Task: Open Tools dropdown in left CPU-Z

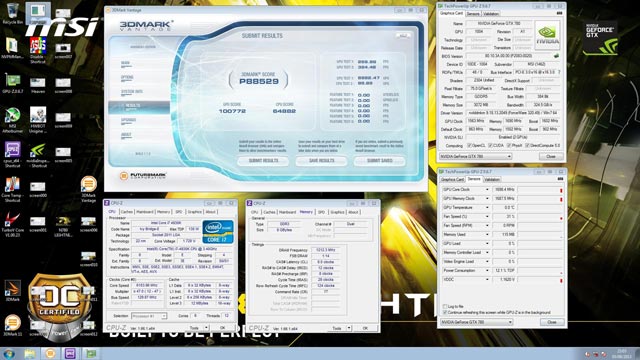Action: 206,328
